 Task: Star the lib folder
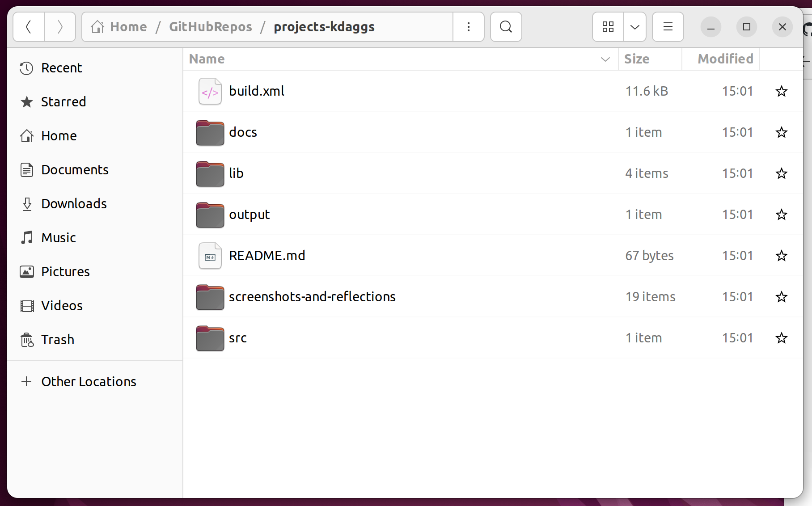782,173
